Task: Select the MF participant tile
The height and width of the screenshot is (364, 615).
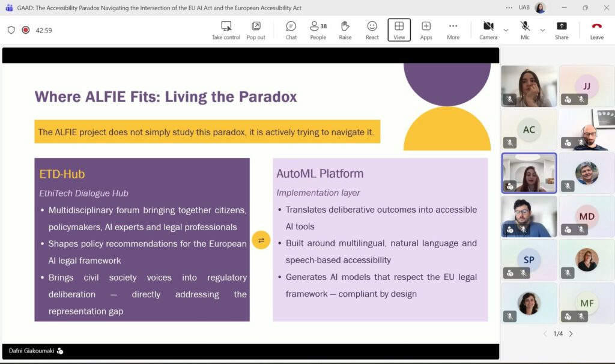Action: [x=587, y=303]
